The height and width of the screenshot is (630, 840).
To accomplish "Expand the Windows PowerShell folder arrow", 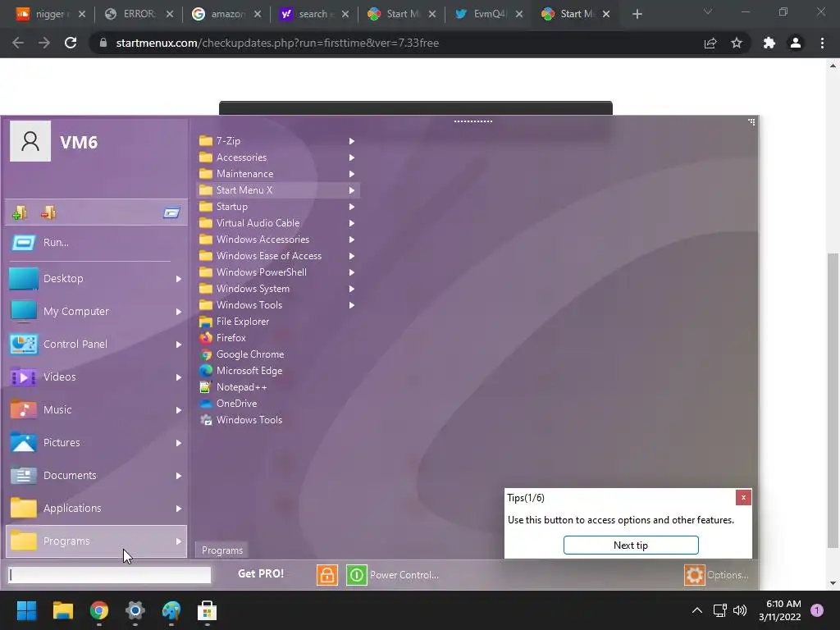I will (351, 272).
